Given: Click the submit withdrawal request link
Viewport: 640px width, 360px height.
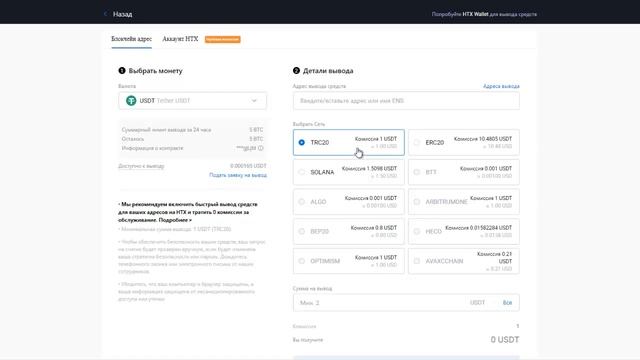Looking at the screenshot, I should coord(238,175).
